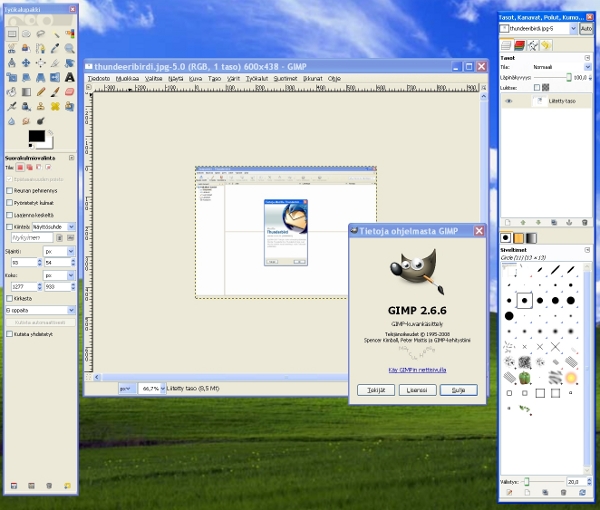Image resolution: width=600 pixels, height=510 pixels.
Task: Click the Tekijät button
Action: [376, 390]
